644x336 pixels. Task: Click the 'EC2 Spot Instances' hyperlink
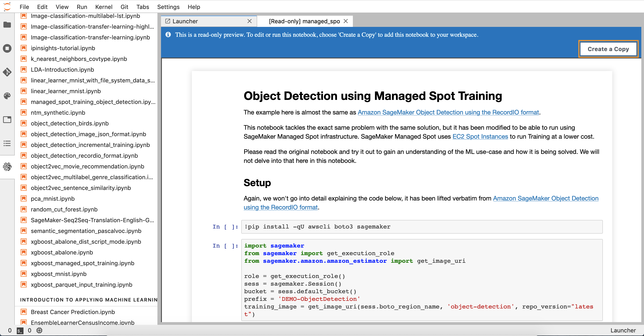point(480,136)
